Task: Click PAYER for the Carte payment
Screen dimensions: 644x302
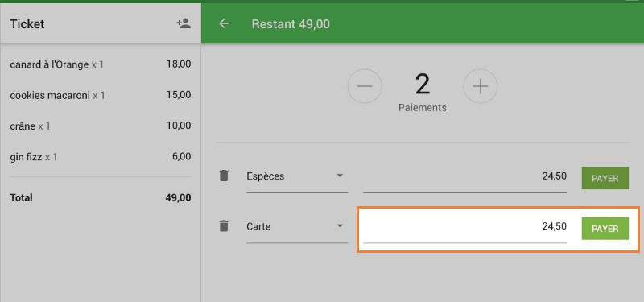Action: pyautogui.click(x=605, y=229)
